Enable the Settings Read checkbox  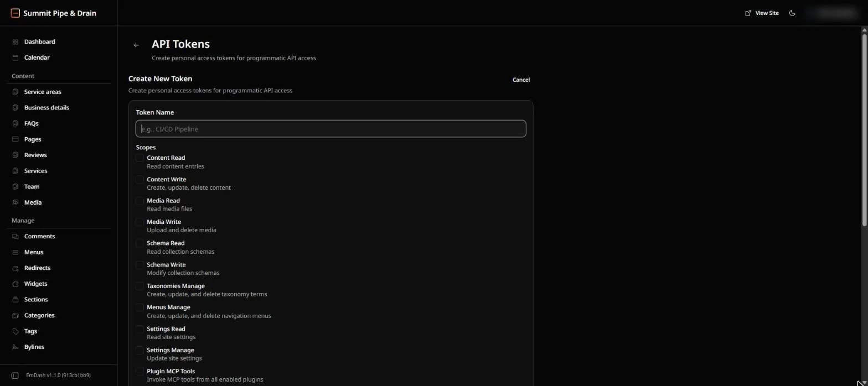click(x=139, y=329)
